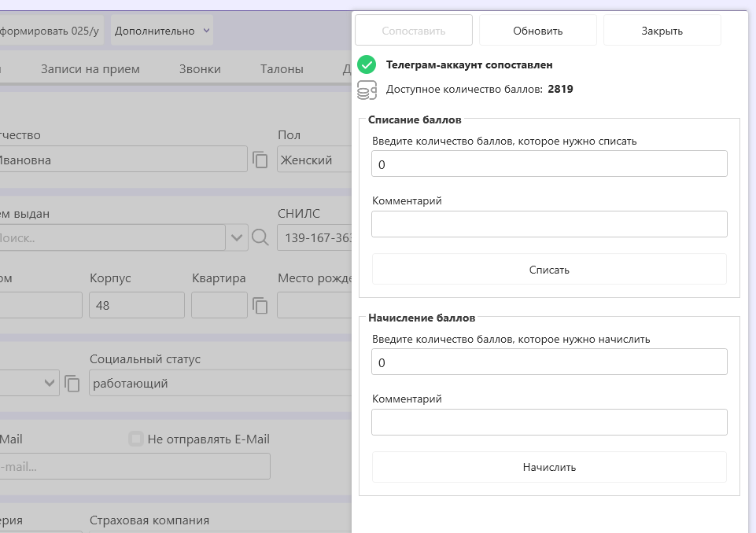Click the Списание баллов group title
The height and width of the screenshot is (533, 756).
[x=415, y=119]
